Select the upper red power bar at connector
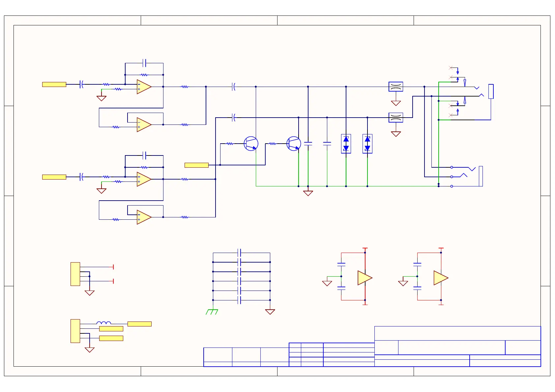The height and width of the screenshot is (392, 555). pyautogui.click(x=113, y=267)
